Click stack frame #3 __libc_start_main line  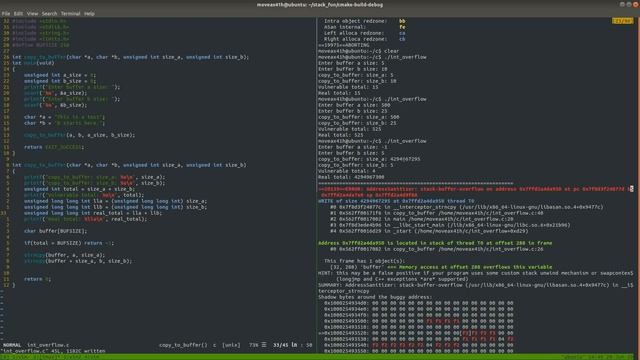tap(450, 225)
